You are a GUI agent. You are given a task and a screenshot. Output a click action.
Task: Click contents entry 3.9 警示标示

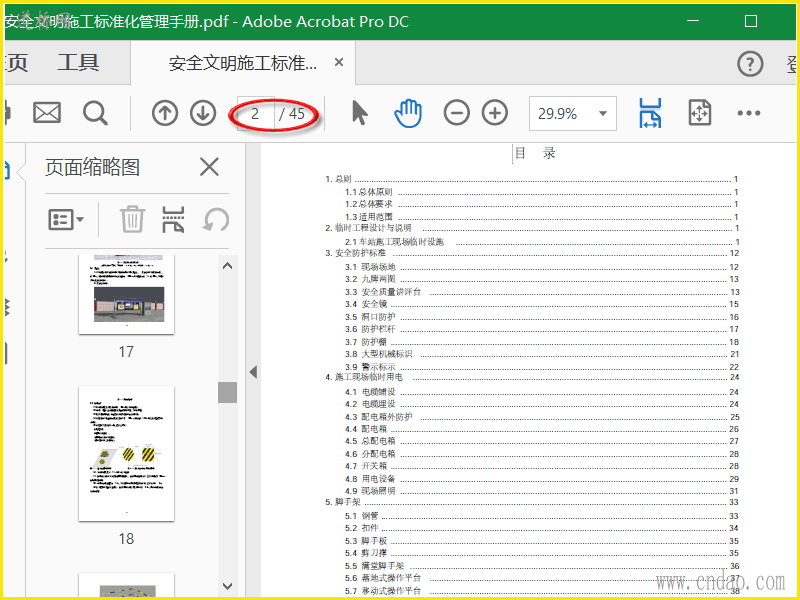point(541,367)
